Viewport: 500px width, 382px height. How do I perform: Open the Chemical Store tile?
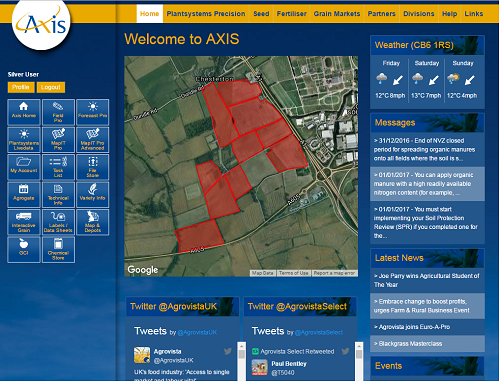pos(58,250)
